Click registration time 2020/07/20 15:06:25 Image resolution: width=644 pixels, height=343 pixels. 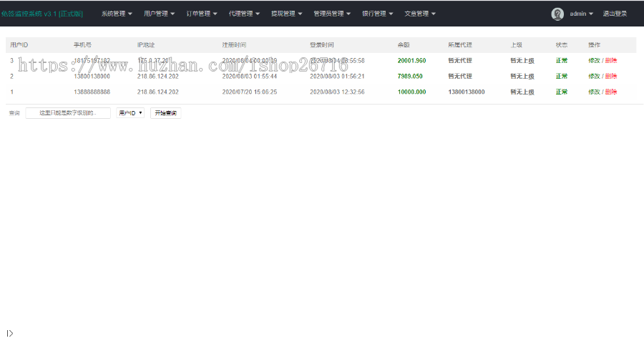coord(250,92)
